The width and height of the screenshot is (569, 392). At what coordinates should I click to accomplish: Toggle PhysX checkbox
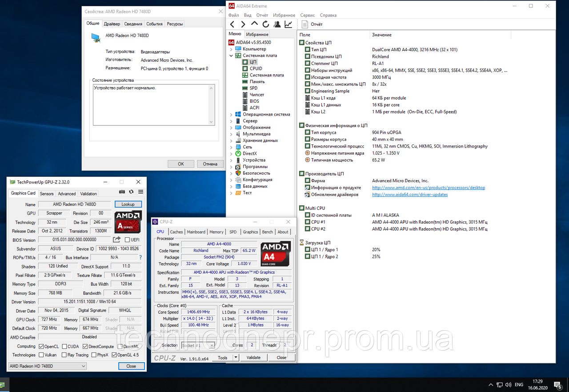[x=94, y=355]
